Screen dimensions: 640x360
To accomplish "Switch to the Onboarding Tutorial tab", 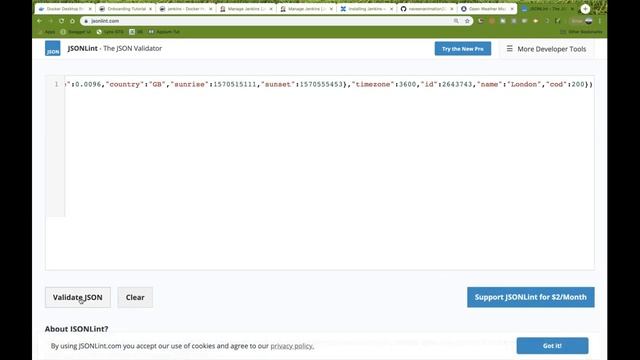I will point(126,9).
